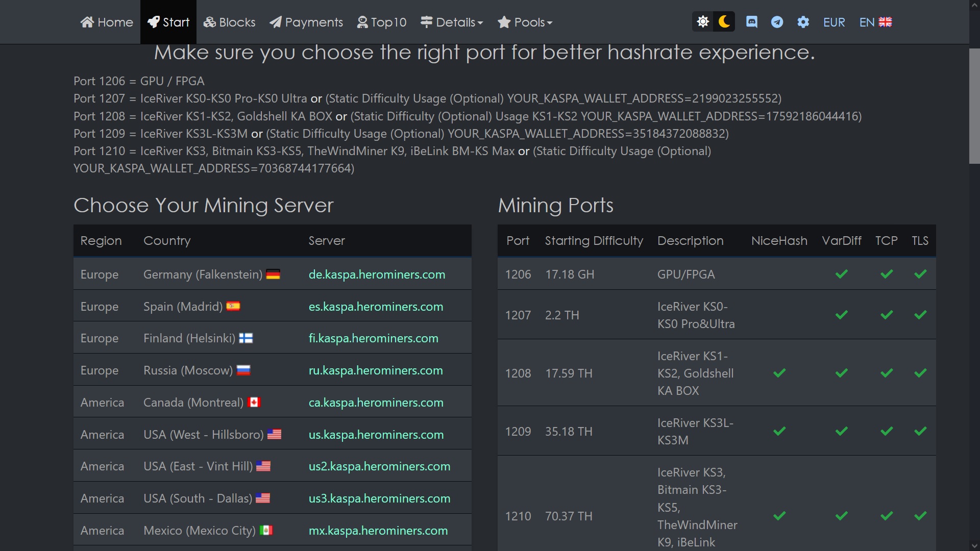This screenshot has width=980, height=551.
Task: Click the Spain flag icon
Action: 233,306
